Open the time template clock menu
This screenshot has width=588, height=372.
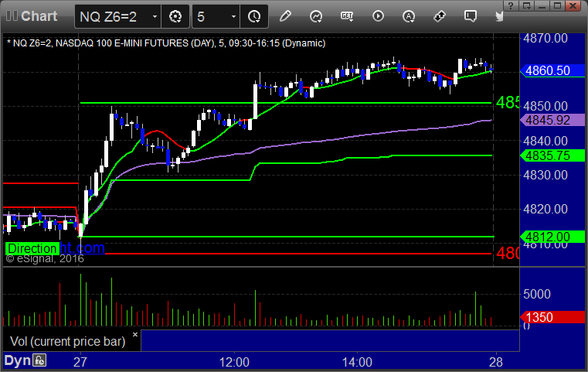pyautogui.click(x=254, y=16)
